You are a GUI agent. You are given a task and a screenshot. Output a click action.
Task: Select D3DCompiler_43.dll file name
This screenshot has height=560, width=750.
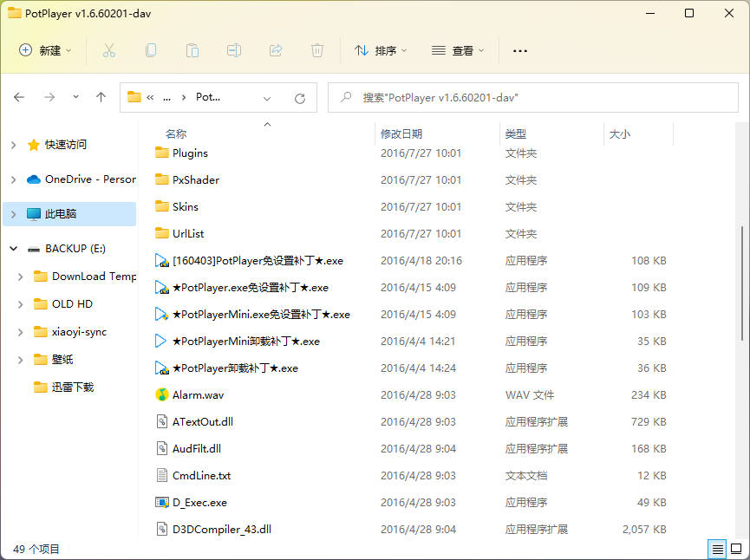point(222,530)
